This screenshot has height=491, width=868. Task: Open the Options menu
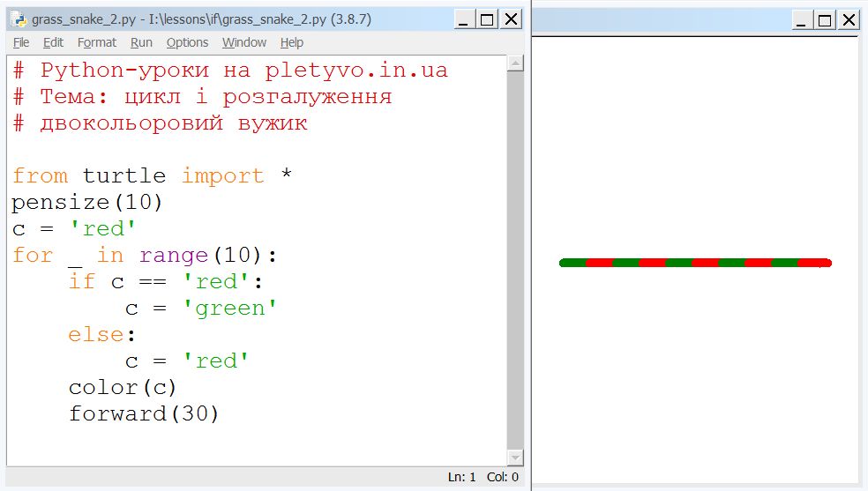point(187,42)
